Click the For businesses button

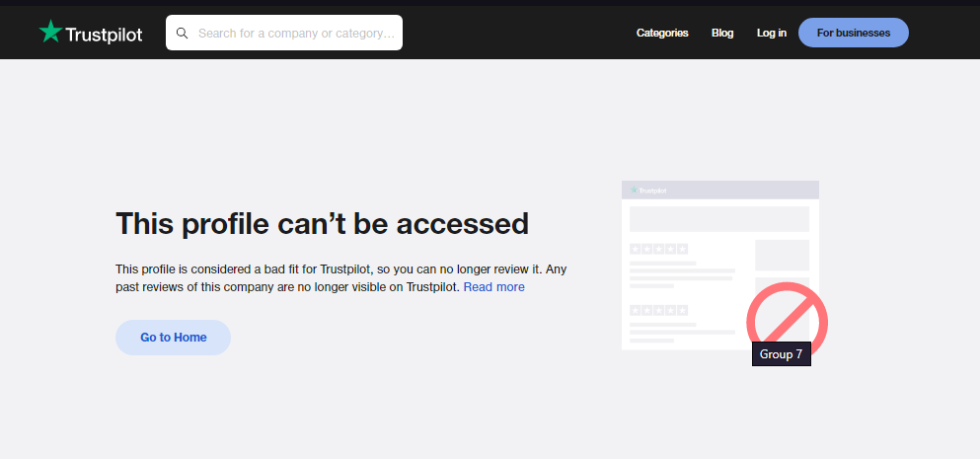pos(853,33)
